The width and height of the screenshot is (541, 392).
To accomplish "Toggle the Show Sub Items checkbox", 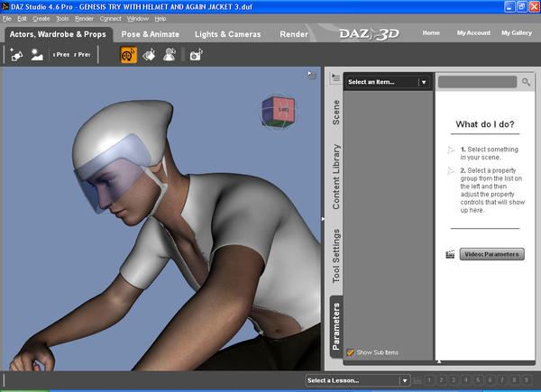I will [x=351, y=352].
